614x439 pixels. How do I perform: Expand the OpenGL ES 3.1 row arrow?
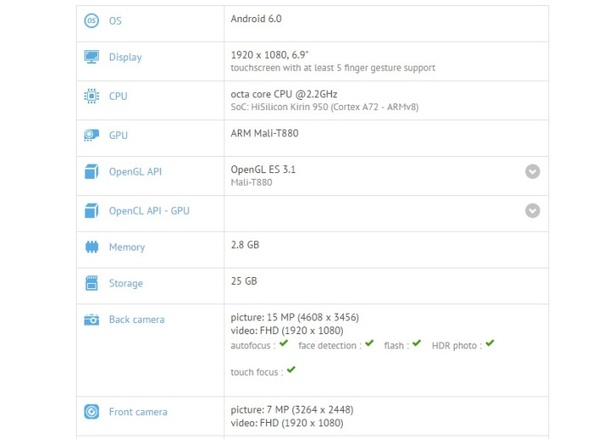click(533, 171)
